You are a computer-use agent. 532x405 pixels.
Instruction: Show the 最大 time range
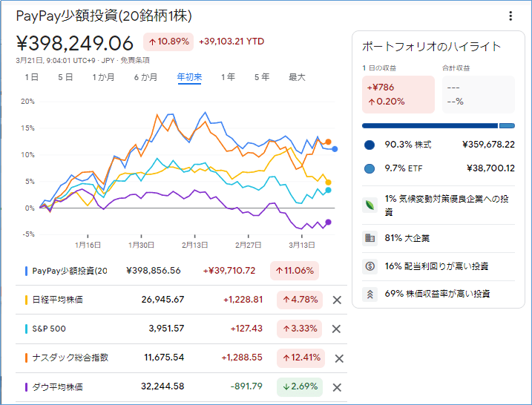pos(297,77)
